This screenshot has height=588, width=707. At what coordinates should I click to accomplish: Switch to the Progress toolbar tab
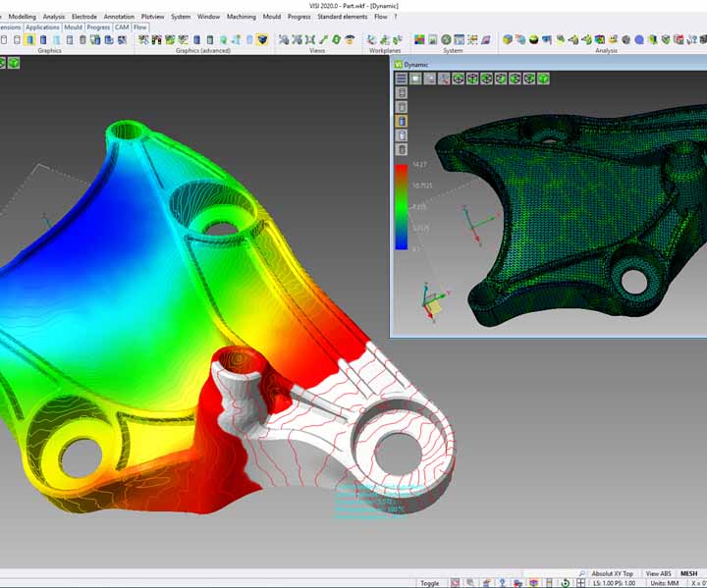click(98, 27)
